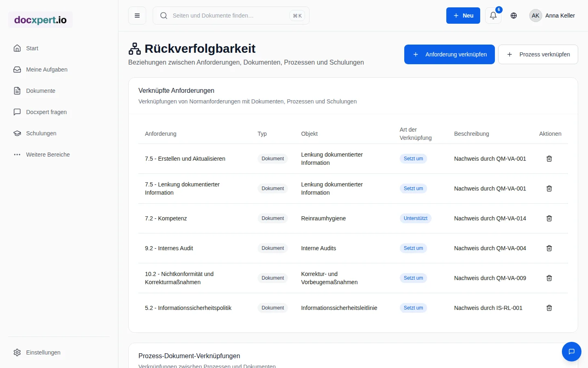Delete the 10.2 Nichtkonformität link
Image resolution: width=588 pixels, height=368 pixels.
pyautogui.click(x=549, y=278)
